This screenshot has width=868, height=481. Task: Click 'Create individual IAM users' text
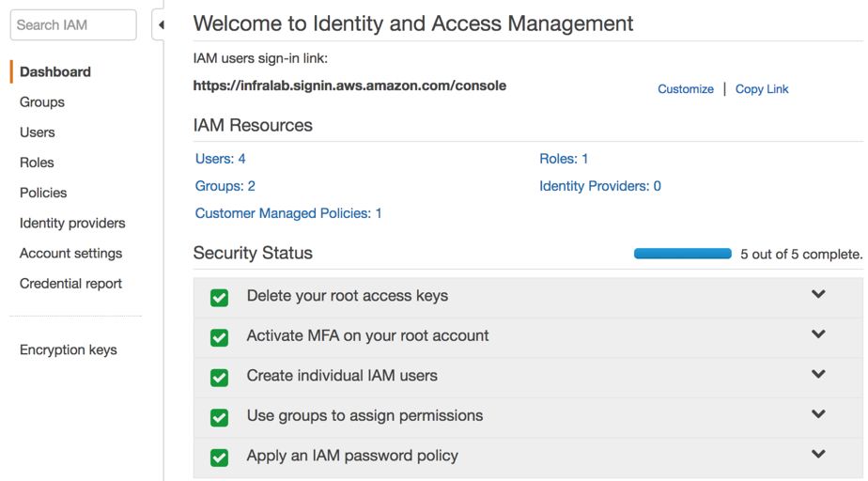point(342,376)
